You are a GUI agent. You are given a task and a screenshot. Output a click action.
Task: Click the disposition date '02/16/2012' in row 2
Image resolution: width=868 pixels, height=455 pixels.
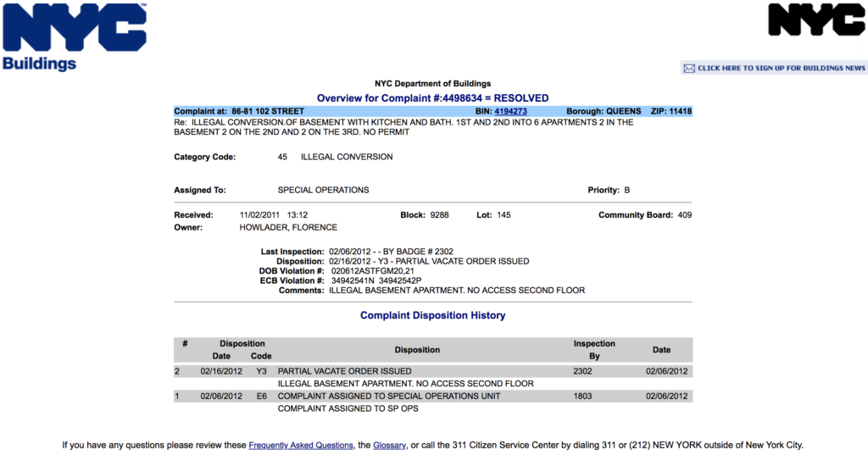(221, 371)
